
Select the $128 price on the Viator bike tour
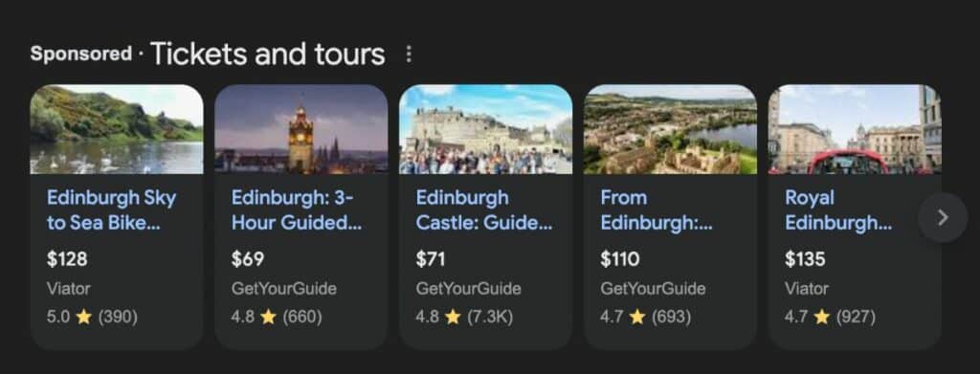[67, 259]
